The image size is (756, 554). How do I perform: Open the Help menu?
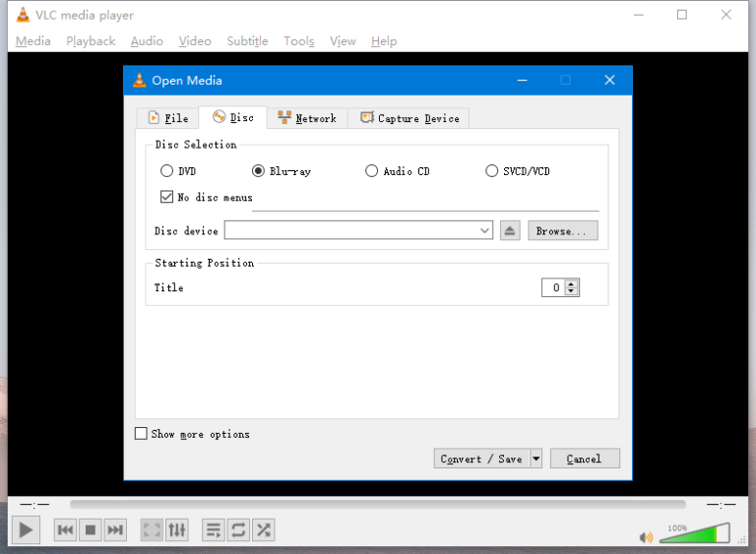point(384,41)
